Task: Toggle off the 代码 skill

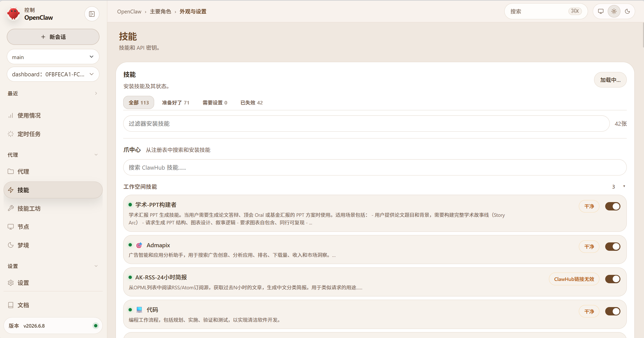Action: point(613,312)
